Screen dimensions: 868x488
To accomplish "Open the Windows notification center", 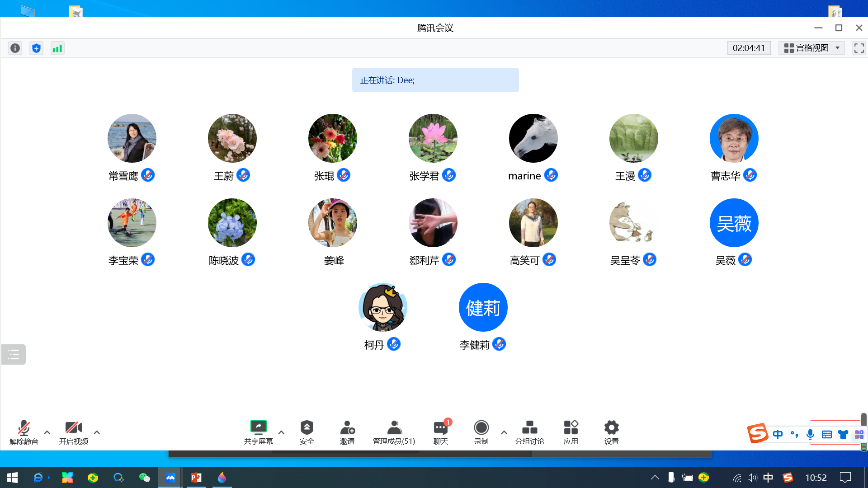I will [845, 478].
